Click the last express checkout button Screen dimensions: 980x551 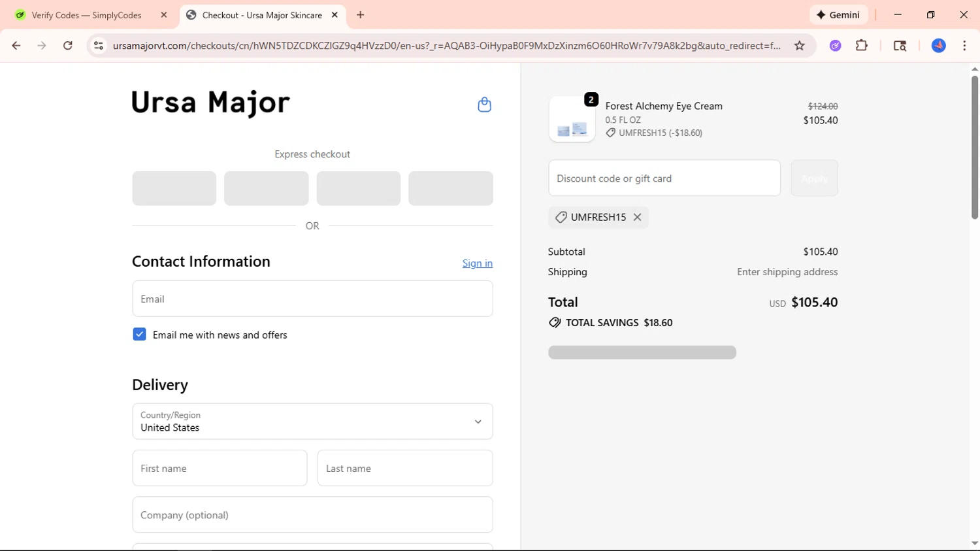tap(451, 188)
